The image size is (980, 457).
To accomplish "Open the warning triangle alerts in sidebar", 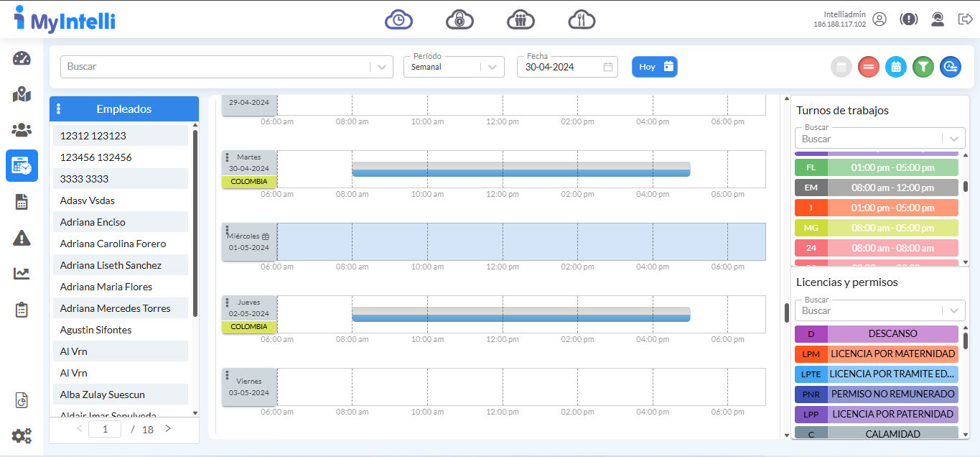I will [22, 238].
